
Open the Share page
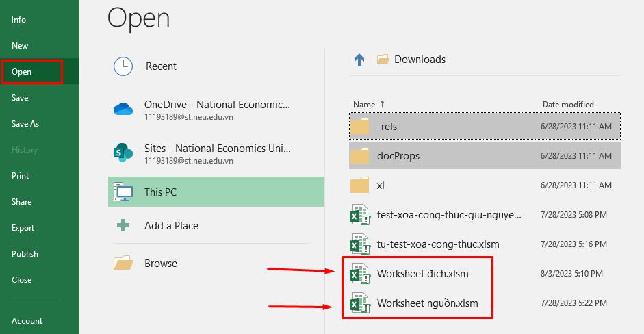click(x=40, y=202)
